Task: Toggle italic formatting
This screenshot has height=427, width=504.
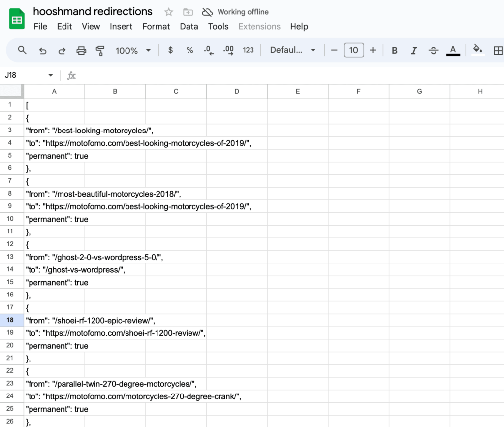Action: point(414,50)
